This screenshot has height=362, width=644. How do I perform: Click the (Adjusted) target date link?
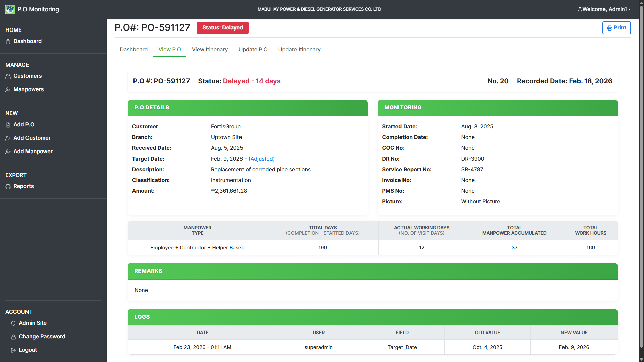click(261, 159)
